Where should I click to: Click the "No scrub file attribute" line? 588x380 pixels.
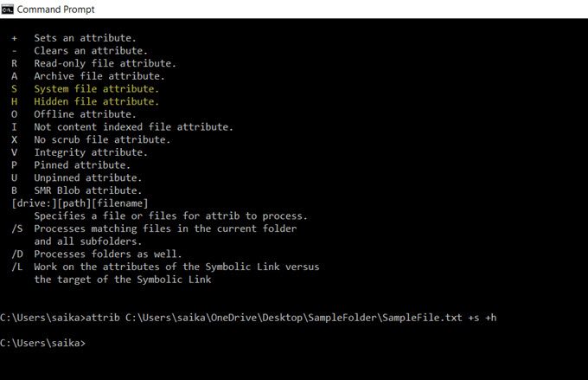[102, 139]
